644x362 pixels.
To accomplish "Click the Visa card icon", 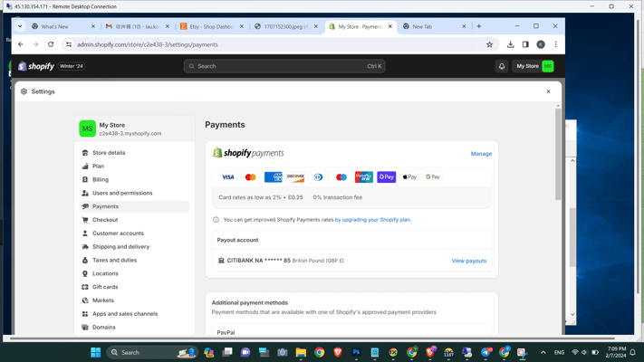I will coord(228,177).
